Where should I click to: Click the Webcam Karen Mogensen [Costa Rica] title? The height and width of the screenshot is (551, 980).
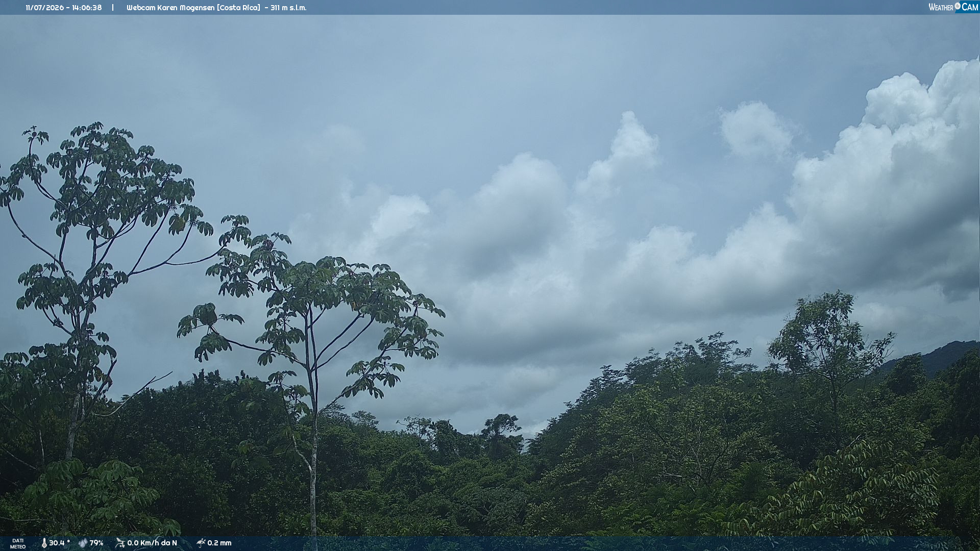193,8
